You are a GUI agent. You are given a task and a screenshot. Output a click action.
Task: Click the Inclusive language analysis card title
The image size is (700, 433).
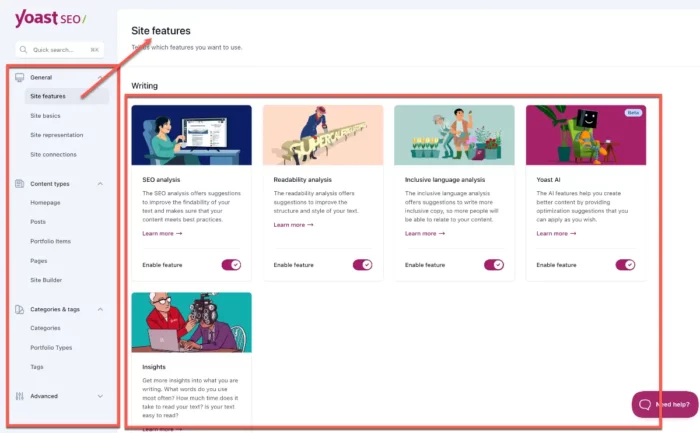[445, 179]
